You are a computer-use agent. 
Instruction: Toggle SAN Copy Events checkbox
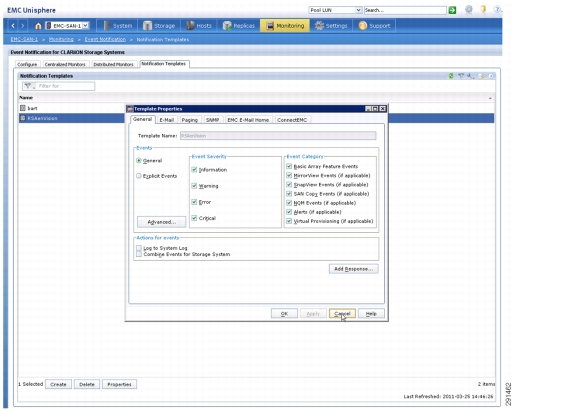click(289, 194)
